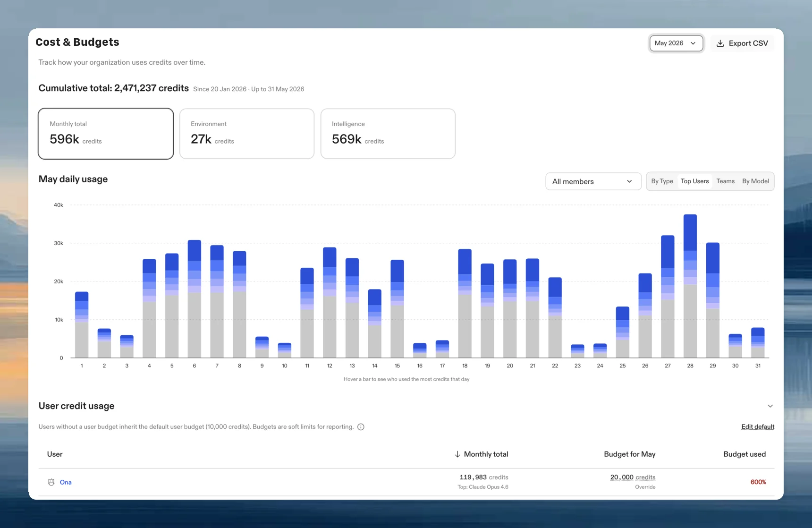Screen dimensions: 812x528
Task: Click the bar for day 20
Action: point(510,308)
